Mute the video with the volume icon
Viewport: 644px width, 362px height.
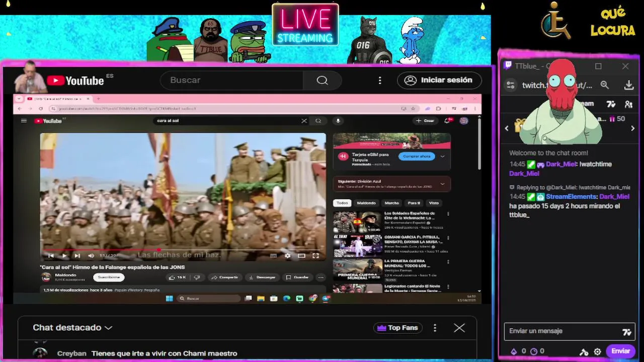(91, 256)
